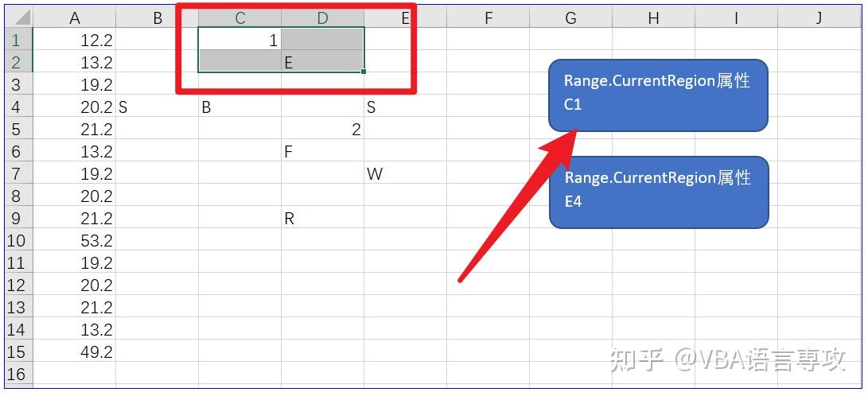Viewport: 868px width, 396px height.
Task: Click cell A10 showing 53.2
Action: tap(76, 240)
